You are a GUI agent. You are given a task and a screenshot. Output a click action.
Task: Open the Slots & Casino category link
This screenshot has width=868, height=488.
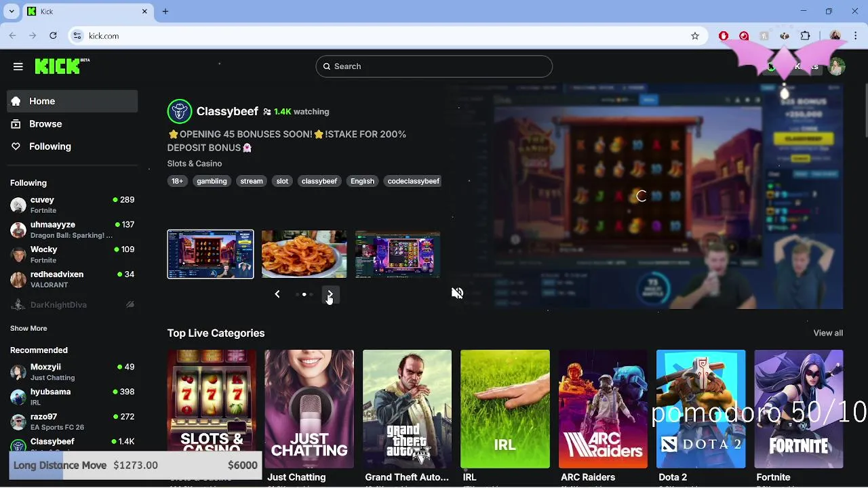195,163
